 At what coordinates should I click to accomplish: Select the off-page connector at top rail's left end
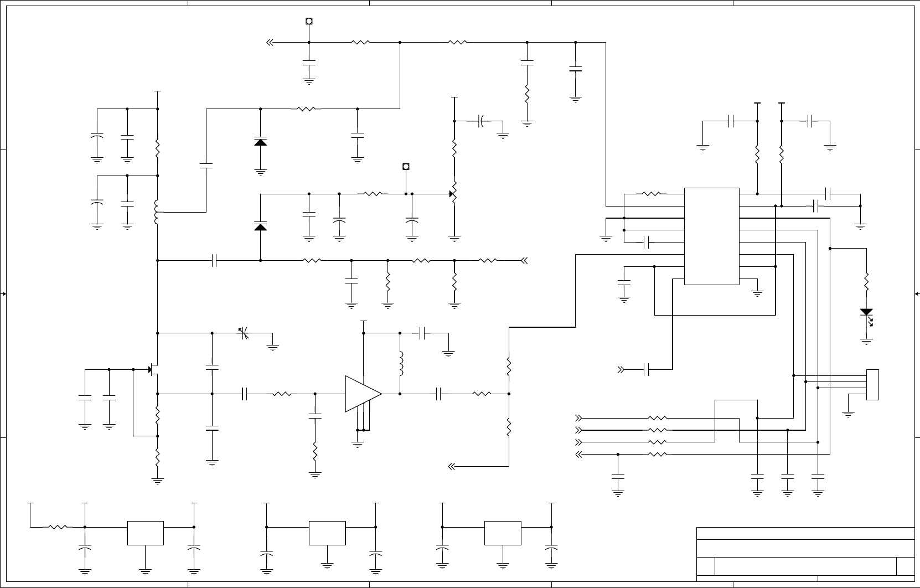[x=270, y=42]
